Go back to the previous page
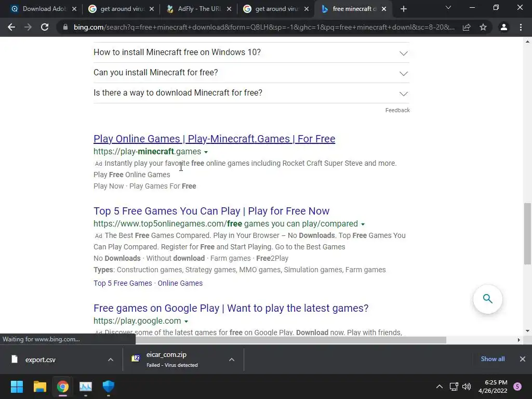 (x=11, y=27)
